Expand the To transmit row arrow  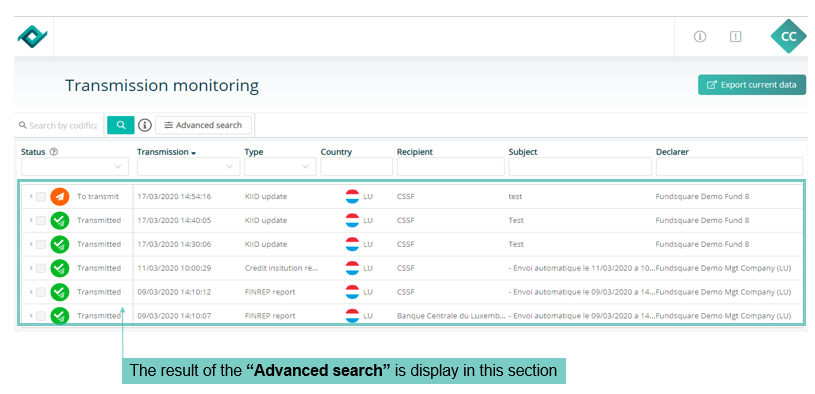click(31, 196)
